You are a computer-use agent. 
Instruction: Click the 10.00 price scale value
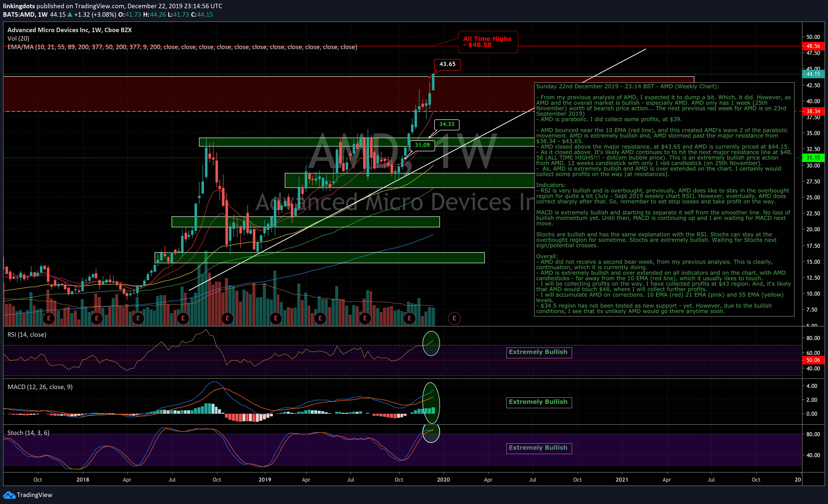tap(813, 293)
